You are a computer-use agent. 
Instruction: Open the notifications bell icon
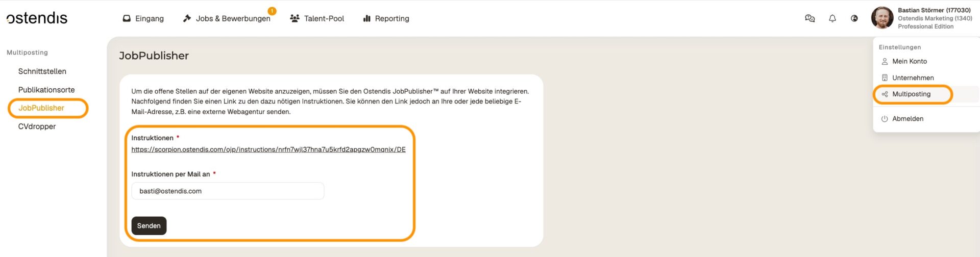832,18
